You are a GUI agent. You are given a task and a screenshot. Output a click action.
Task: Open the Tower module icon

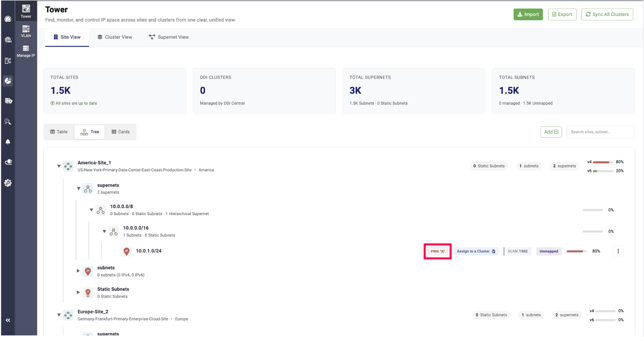pyautogui.click(x=26, y=11)
